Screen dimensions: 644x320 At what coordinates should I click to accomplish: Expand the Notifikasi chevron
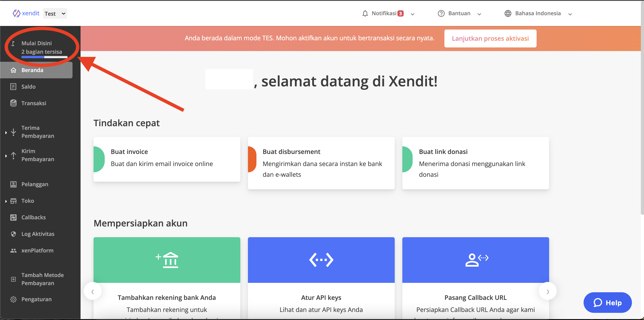pyautogui.click(x=413, y=14)
